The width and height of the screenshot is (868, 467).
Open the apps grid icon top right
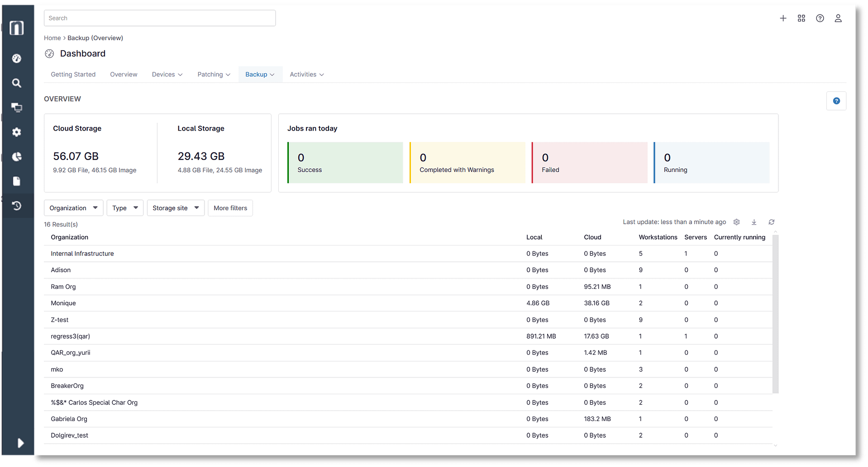tap(801, 18)
